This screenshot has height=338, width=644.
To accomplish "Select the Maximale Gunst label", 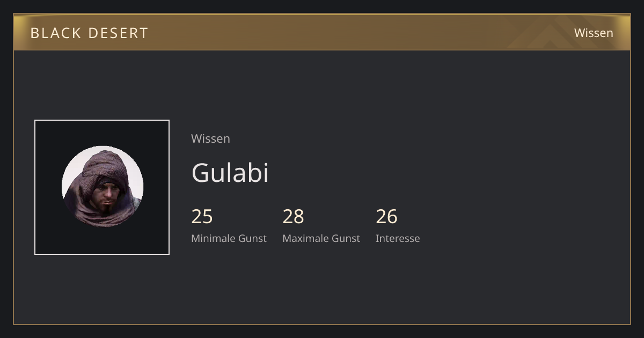I will (x=321, y=238).
